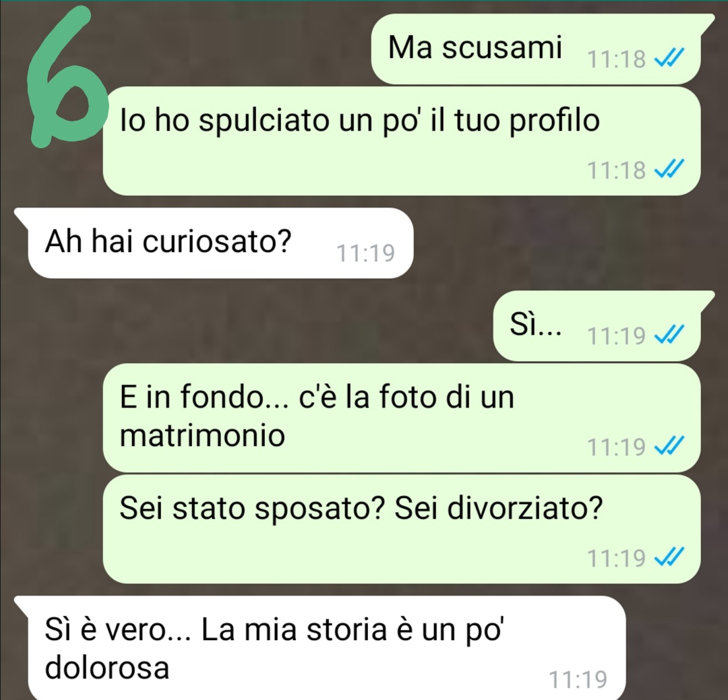Select the 'Io ho spulciato un po' il tuo profilo' message
The width and height of the screenshot is (728, 700).
tap(402, 141)
